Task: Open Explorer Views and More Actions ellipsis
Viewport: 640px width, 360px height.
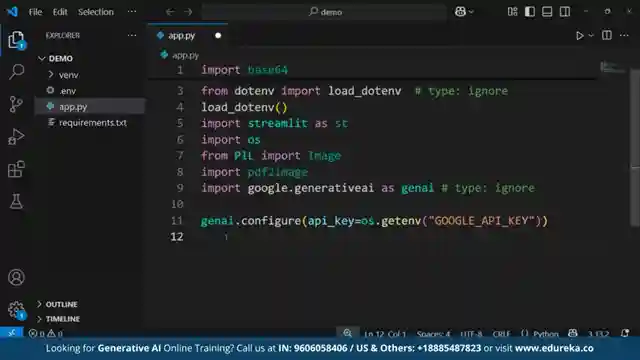Action: (x=132, y=36)
